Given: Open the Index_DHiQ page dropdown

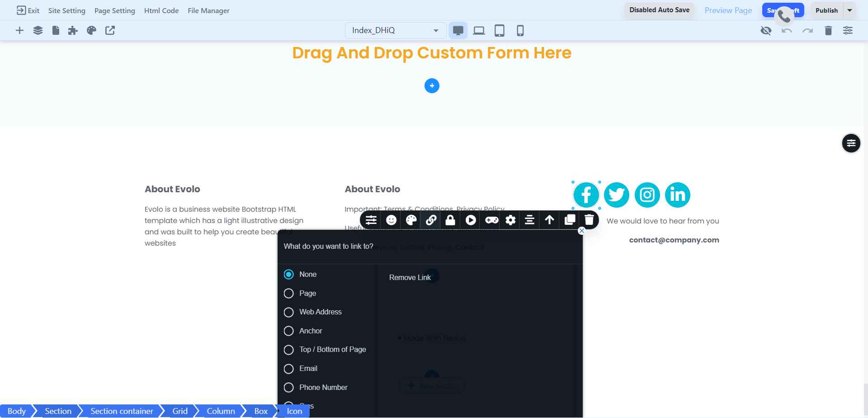Looking at the screenshot, I should pyautogui.click(x=395, y=30).
